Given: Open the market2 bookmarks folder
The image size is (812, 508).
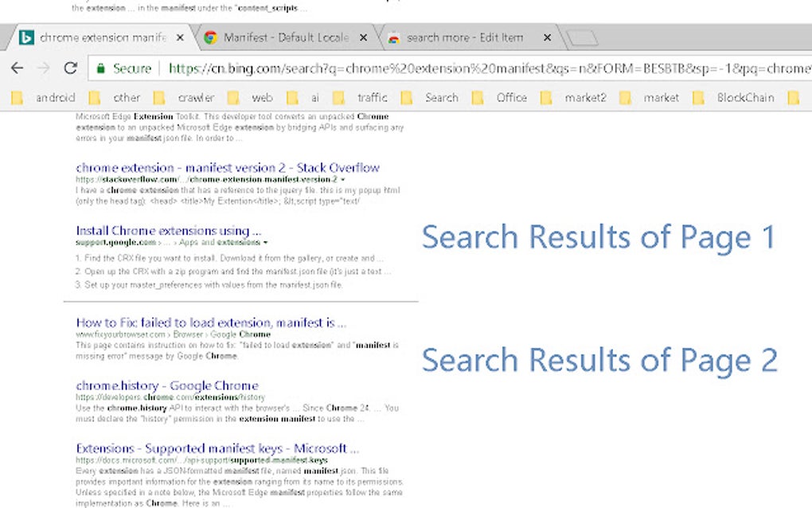Looking at the screenshot, I should [573, 97].
